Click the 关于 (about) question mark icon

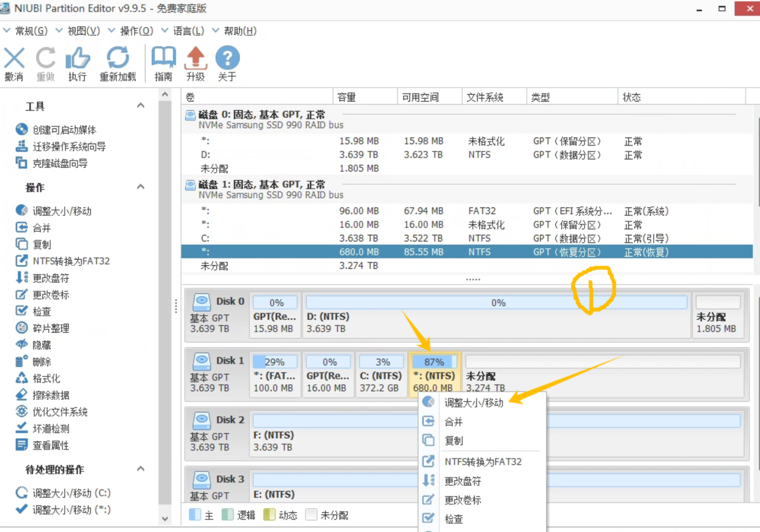coord(227,58)
